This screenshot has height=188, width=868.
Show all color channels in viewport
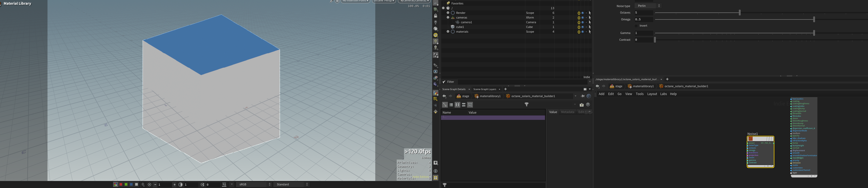pyautogui.click(x=116, y=185)
